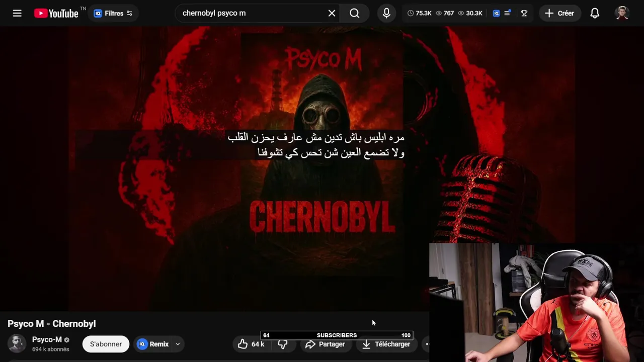The height and width of the screenshot is (362, 644).
Task: Click the Créer button
Action: coord(559,13)
